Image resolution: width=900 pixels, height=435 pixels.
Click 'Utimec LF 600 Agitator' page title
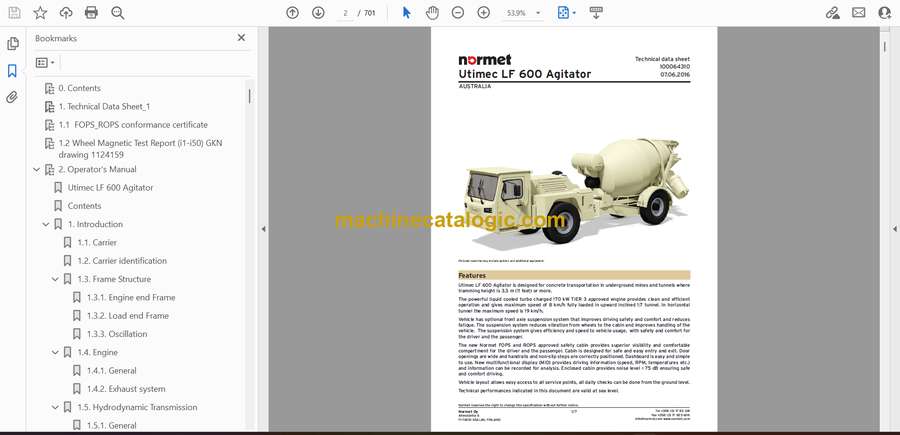click(525, 74)
